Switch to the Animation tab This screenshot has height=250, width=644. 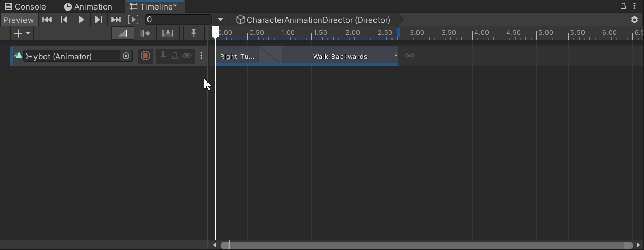point(88,7)
